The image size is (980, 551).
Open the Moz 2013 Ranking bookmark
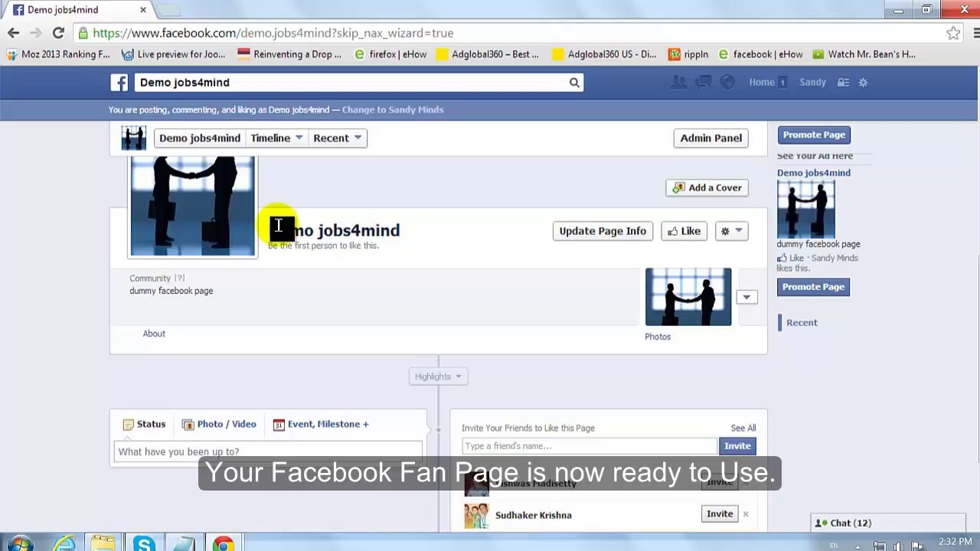pos(58,54)
